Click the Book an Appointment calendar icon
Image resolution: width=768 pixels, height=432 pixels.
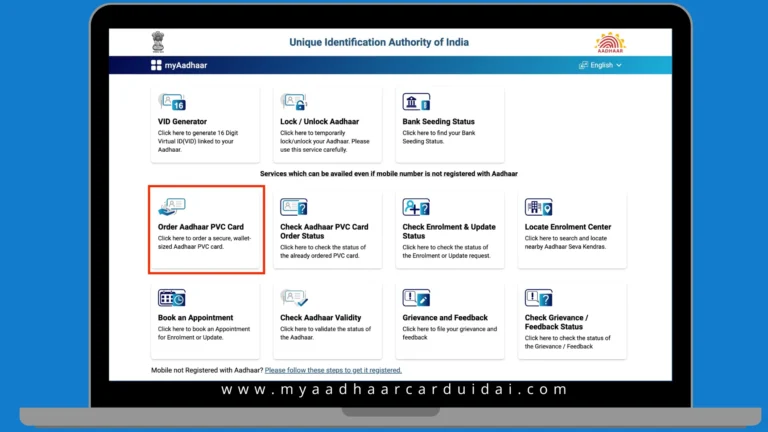click(172, 298)
